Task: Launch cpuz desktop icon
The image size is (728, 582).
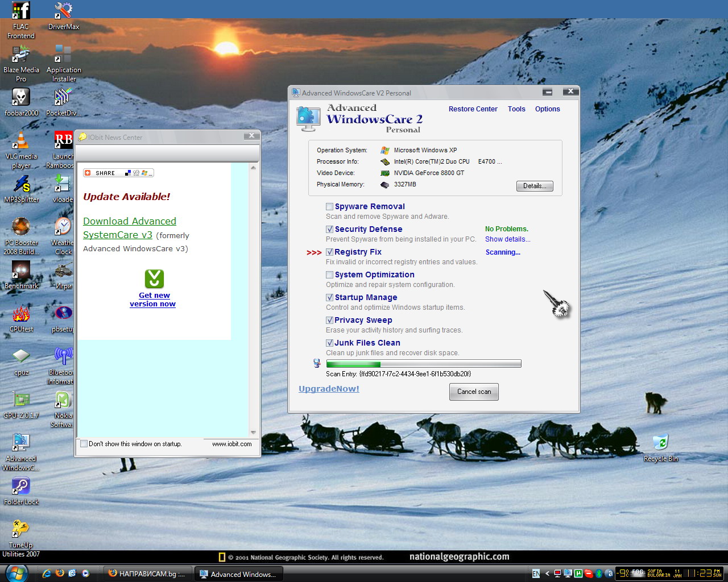Action: (x=21, y=362)
